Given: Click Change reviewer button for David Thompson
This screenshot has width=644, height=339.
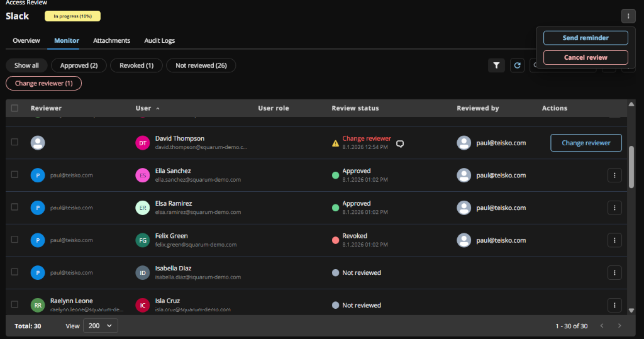Looking at the screenshot, I should coord(586,143).
